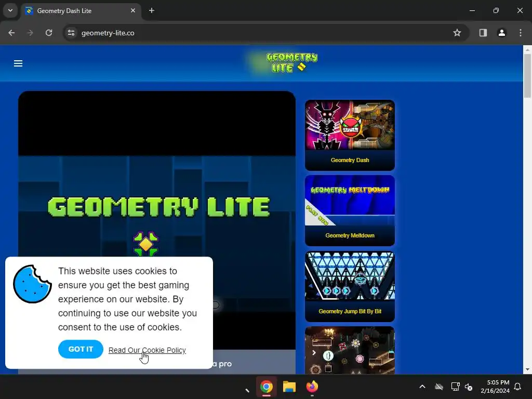
Task: Reload the current page
Action: 49,33
